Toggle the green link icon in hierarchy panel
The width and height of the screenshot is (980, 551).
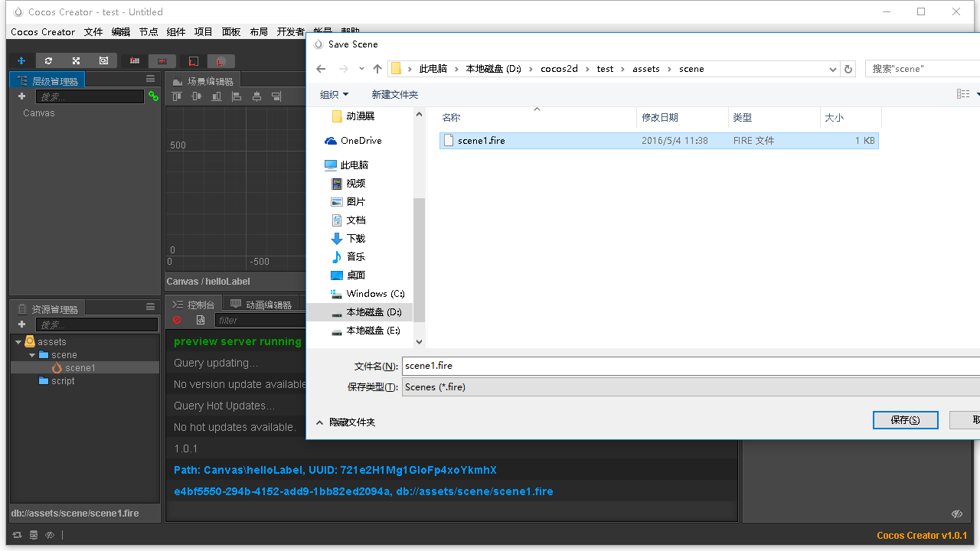(x=153, y=96)
